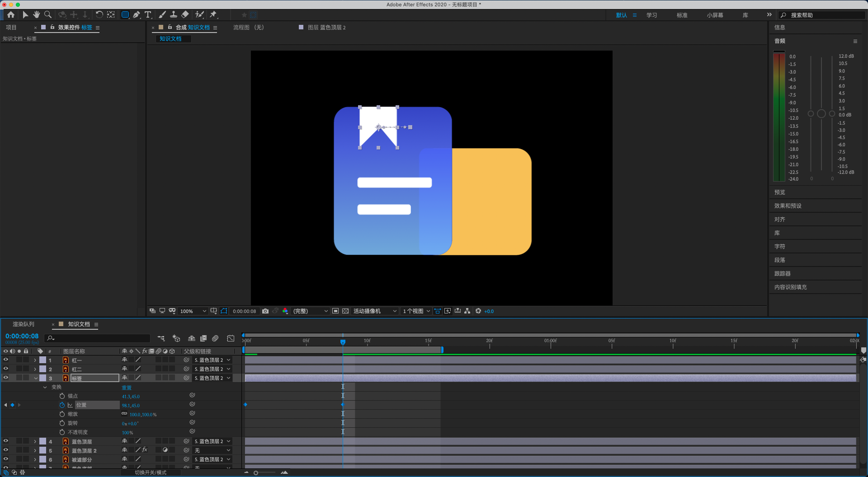Expand the 杠一 layer properties

35,360
